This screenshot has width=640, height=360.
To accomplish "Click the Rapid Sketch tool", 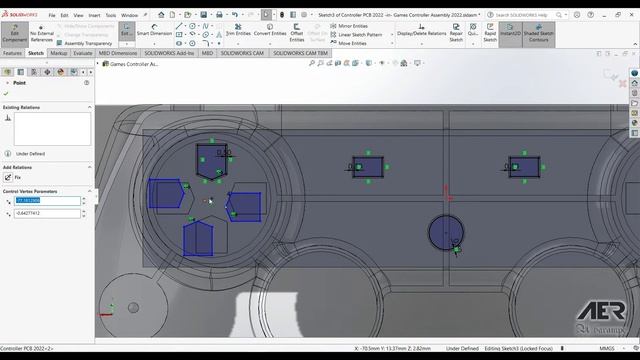I will 490,33.
